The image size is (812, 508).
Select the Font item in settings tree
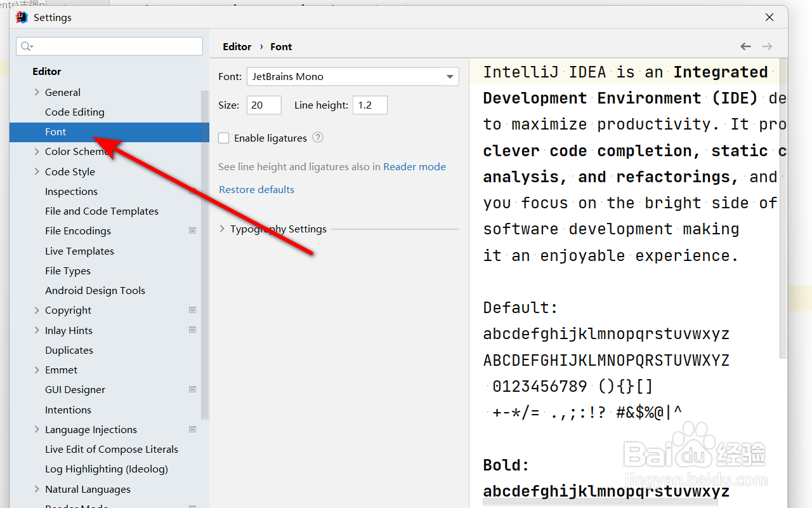tap(109, 132)
